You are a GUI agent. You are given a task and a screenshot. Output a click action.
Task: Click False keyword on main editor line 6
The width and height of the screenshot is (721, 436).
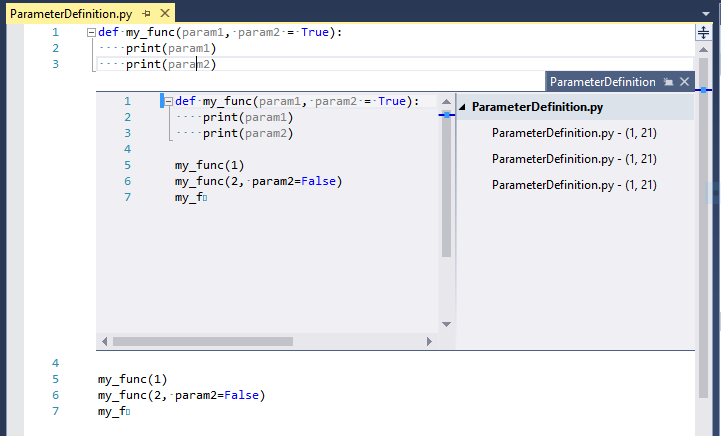click(x=241, y=395)
